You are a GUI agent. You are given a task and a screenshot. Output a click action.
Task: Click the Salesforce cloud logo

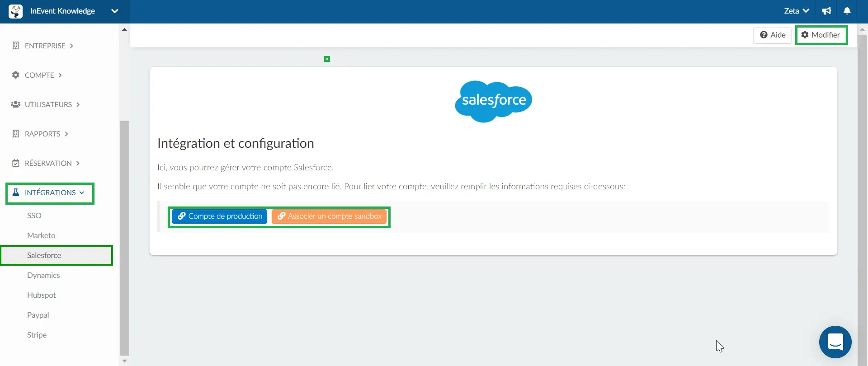493,101
